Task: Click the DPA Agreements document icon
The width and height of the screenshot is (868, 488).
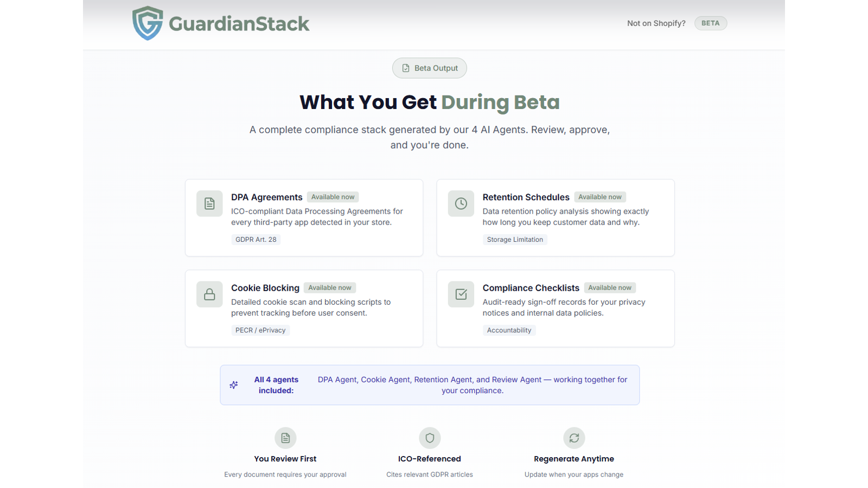Action: tap(209, 203)
